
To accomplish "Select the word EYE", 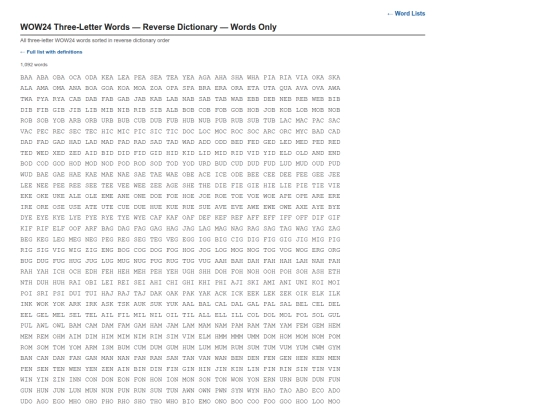I will coord(42,218).
